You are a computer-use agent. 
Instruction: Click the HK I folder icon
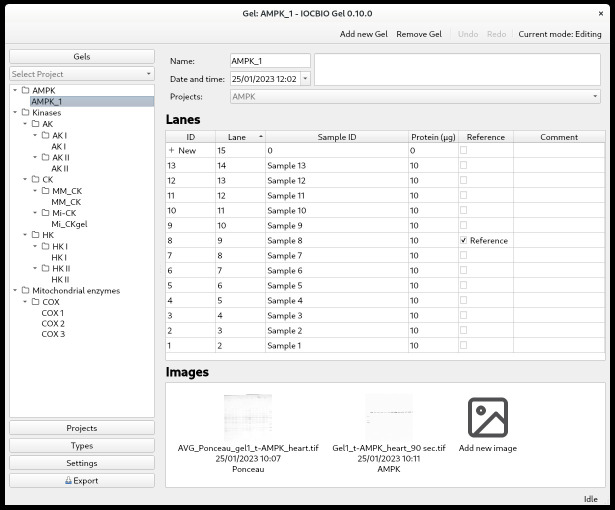45,246
